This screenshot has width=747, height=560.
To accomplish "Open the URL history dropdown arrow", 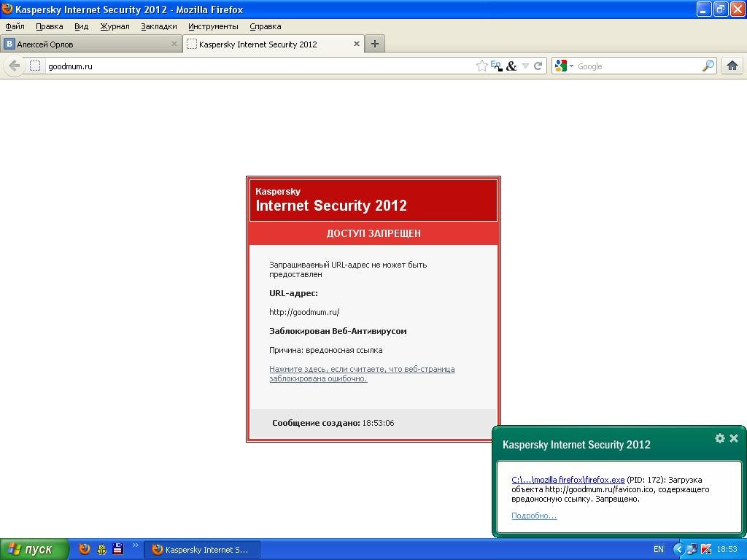I will coord(525,66).
